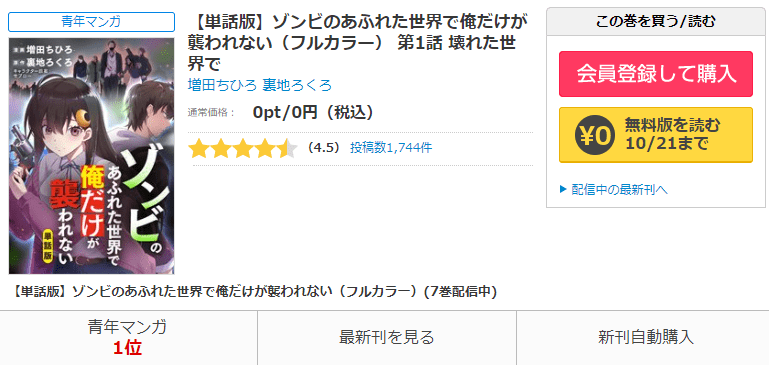View reviews via 投稿数1,744件
This screenshot has height=365, width=769.
click(x=391, y=148)
